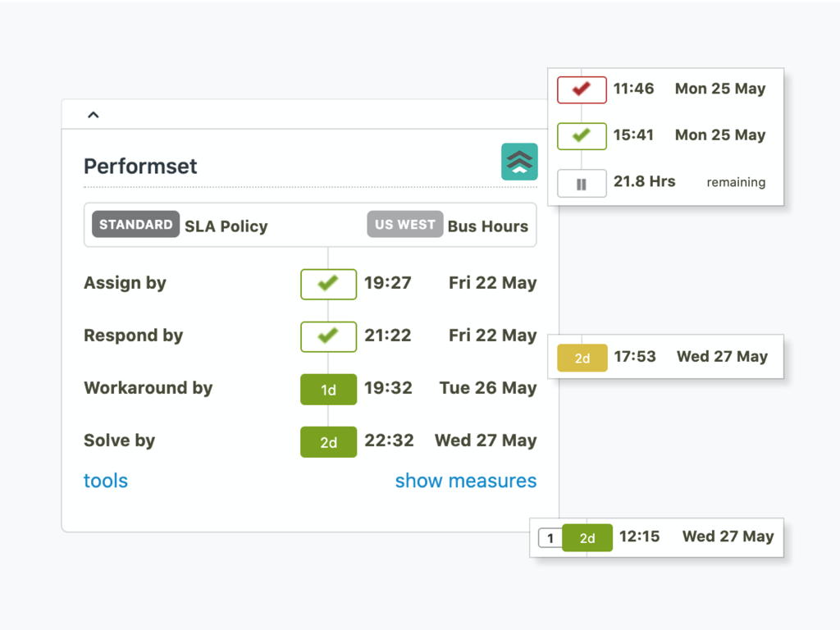Click the pause icon beside 21.8 Hrs

[582, 184]
